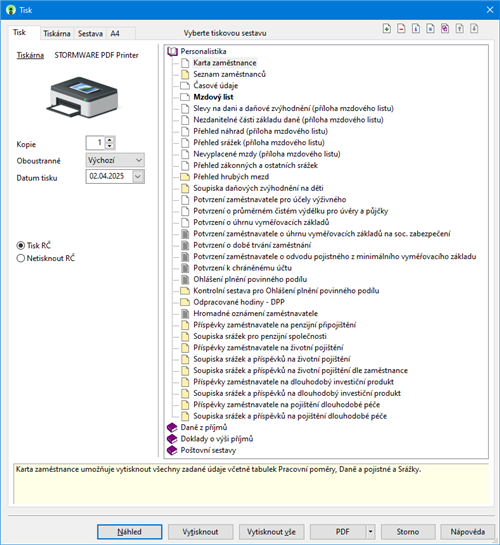The height and width of the screenshot is (545, 500).
Task: Click the gray form icon beside Ohlášení plnění povinného podílu
Action: (185, 279)
